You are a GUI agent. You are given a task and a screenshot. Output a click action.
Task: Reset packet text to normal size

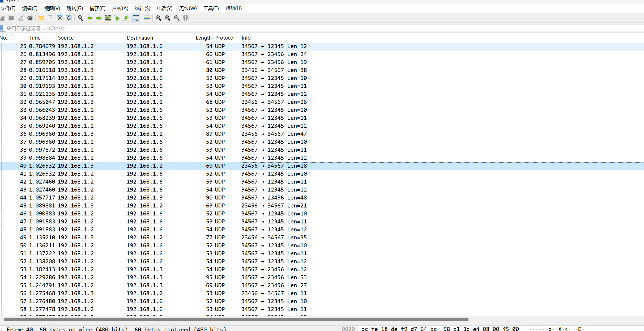pyautogui.click(x=177, y=18)
